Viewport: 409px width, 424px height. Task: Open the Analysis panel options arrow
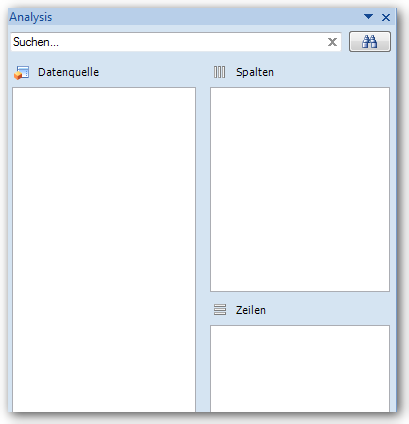click(x=368, y=16)
